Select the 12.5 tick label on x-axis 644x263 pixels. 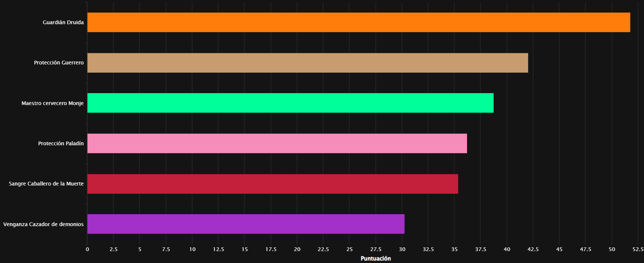pyautogui.click(x=218, y=249)
